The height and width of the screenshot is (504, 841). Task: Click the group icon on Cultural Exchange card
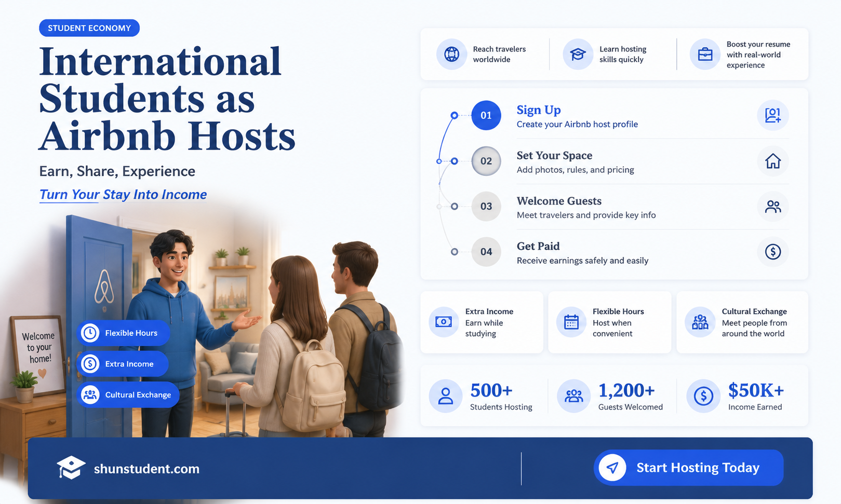700,322
